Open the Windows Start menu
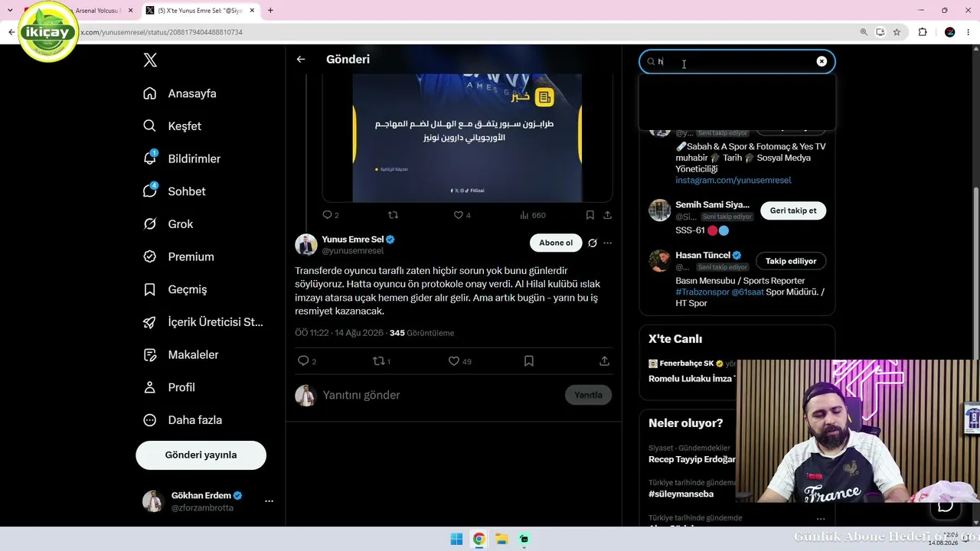The height and width of the screenshot is (551, 980). point(456,539)
